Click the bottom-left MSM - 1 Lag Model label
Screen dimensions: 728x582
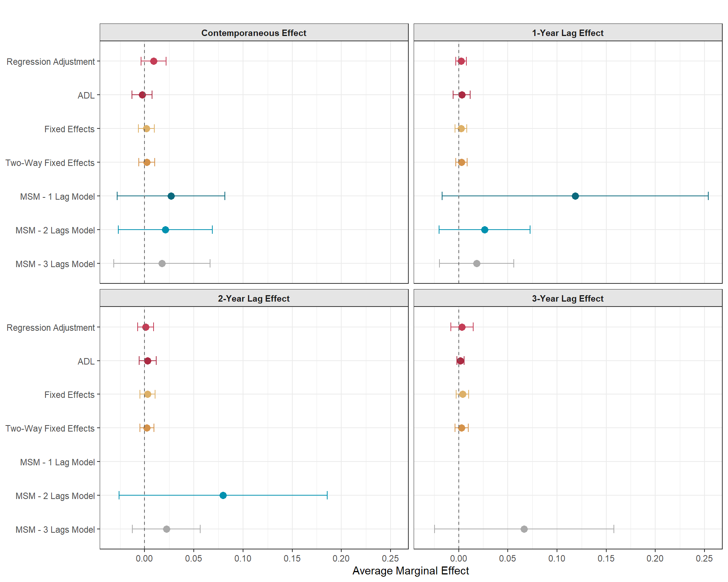pos(57,462)
